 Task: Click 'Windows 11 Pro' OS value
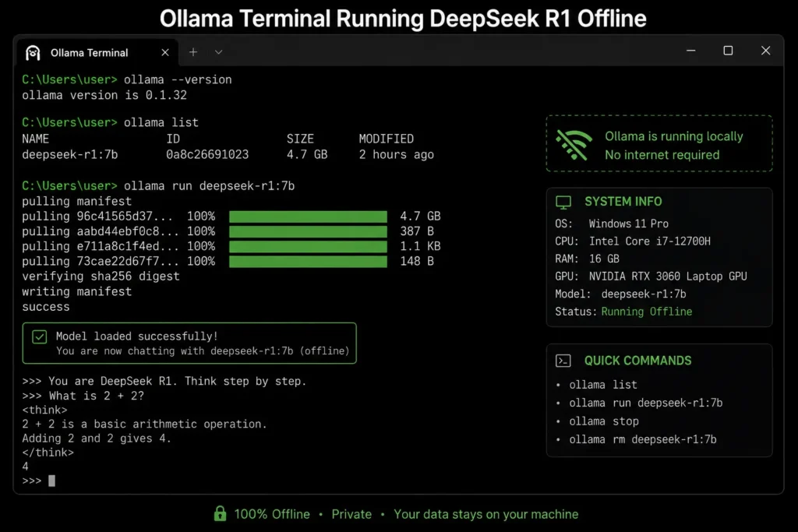coord(629,224)
